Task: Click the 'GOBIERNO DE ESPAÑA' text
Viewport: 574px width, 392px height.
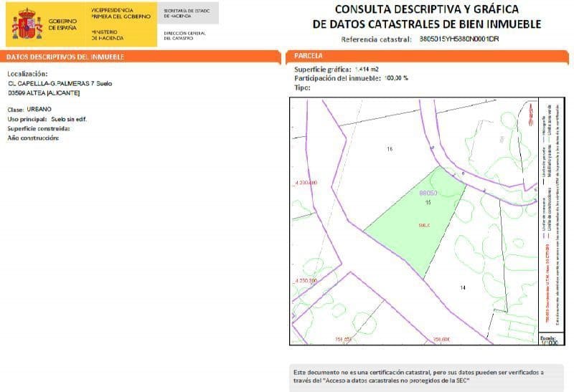Action: coord(62,24)
